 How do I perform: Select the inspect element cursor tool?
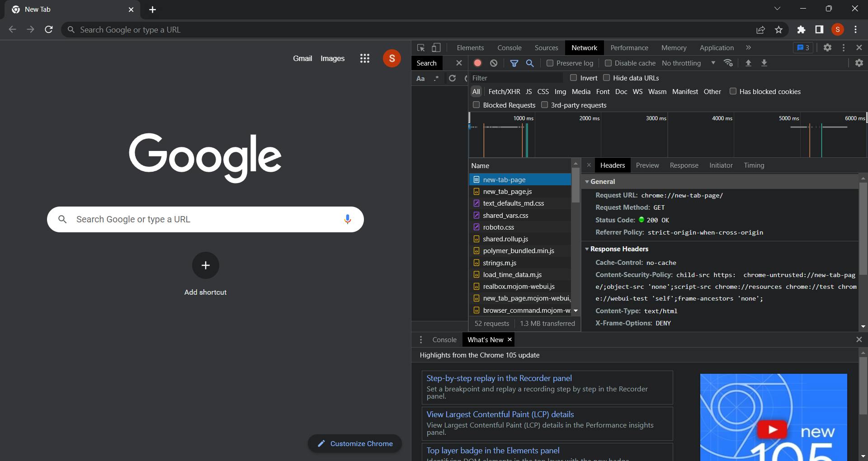click(420, 47)
